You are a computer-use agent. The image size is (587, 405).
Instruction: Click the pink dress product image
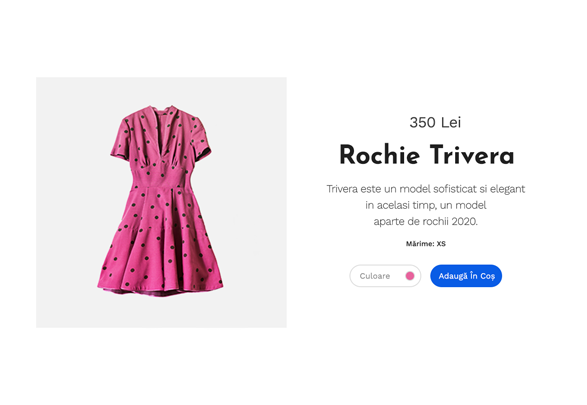click(161, 202)
